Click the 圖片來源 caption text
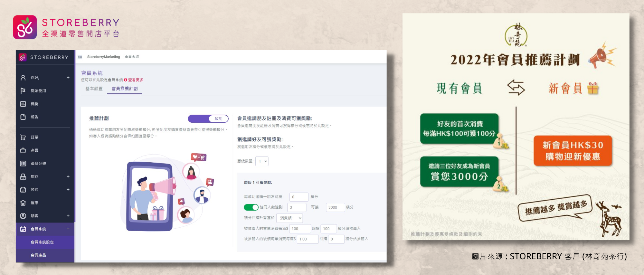The image size is (644, 275). pyautogui.click(x=549, y=256)
